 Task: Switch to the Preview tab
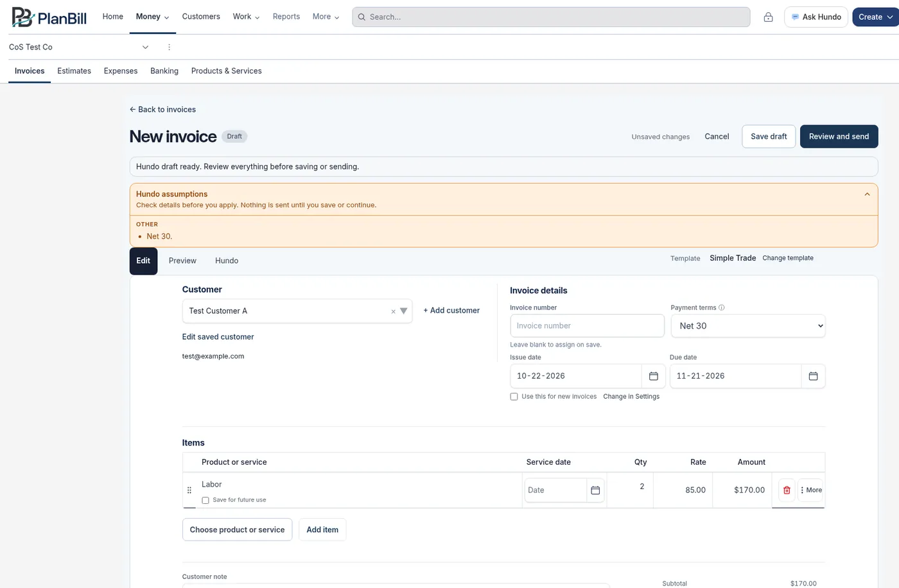182,261
